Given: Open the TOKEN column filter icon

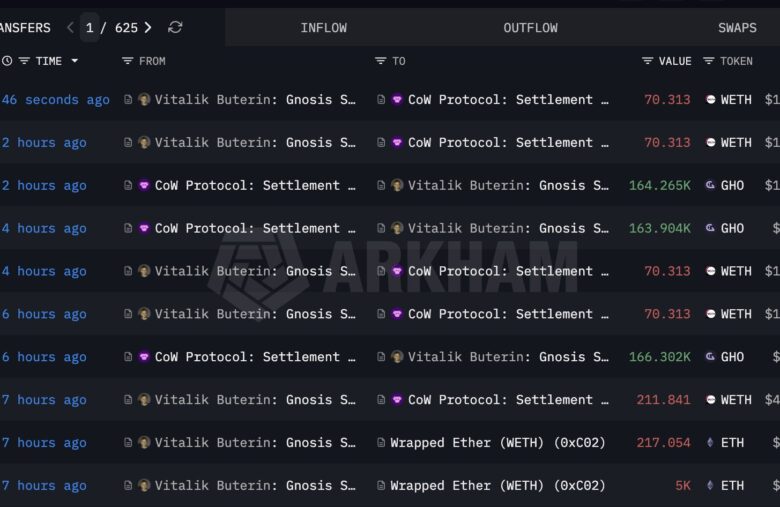Looking at the screenshot, I should pos(709,61).
